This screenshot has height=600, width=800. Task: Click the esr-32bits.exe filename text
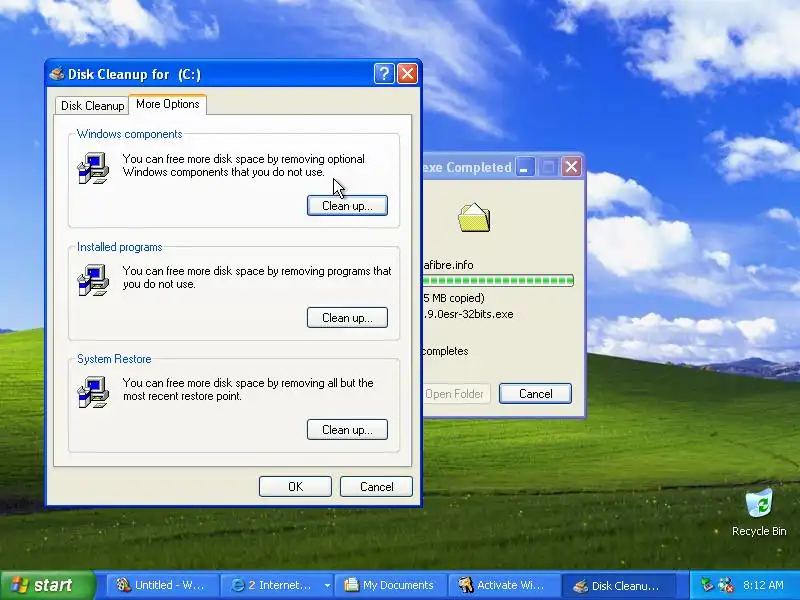[468, 314]
